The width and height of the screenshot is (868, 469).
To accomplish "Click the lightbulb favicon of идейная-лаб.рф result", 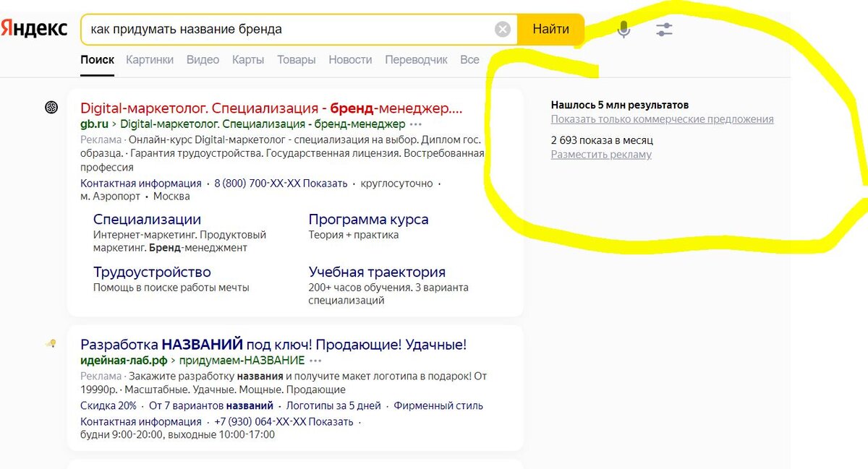I will click(51, 343).
